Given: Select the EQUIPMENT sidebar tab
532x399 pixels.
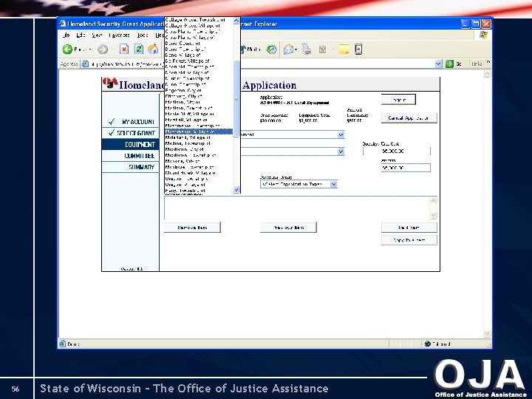Looking at the screenshot, I should [x=131, y=145].
